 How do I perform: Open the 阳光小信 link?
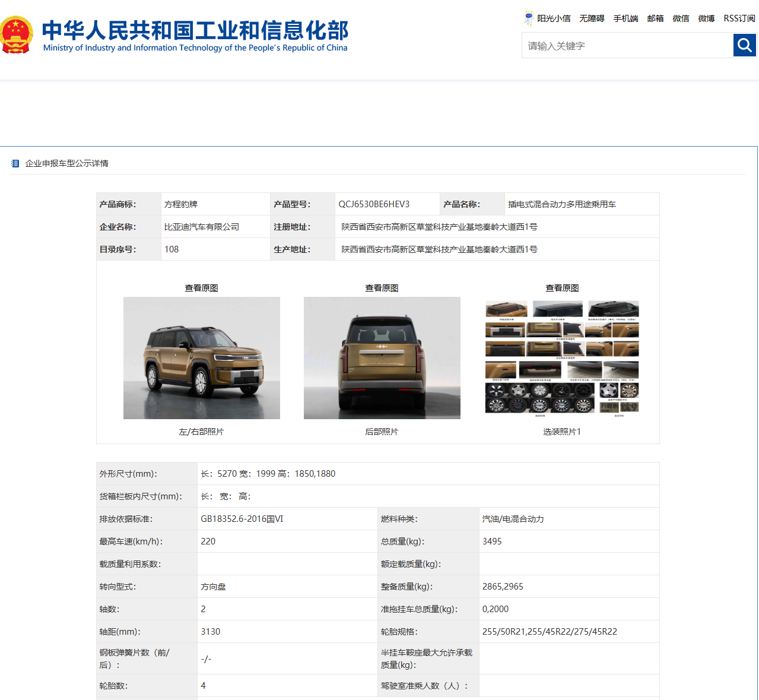click(x=554, y=18)
